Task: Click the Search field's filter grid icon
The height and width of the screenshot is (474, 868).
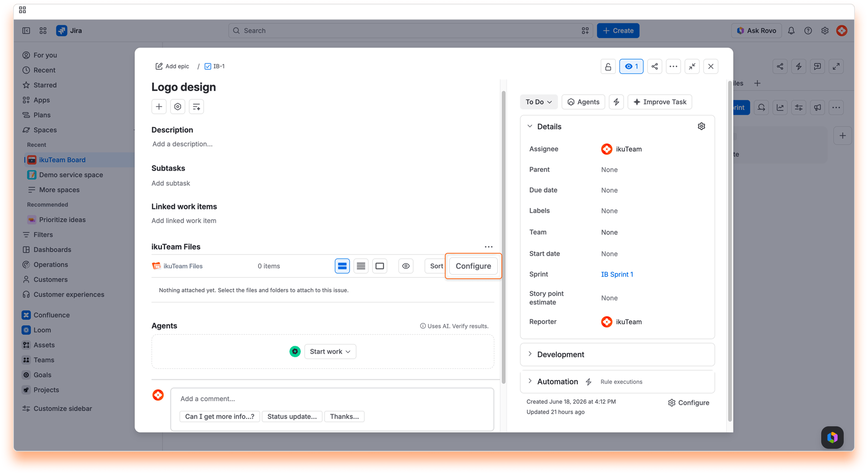Action: tap(585, 30)
